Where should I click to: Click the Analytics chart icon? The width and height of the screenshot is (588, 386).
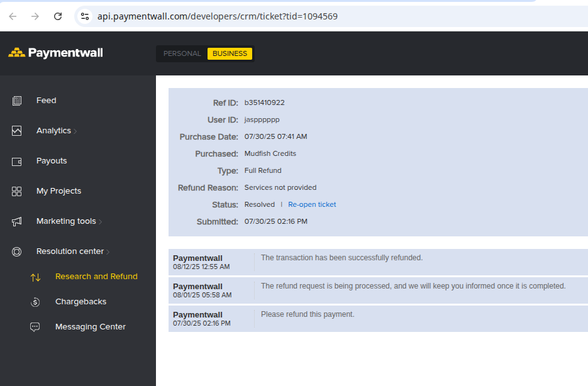point(17,131)
